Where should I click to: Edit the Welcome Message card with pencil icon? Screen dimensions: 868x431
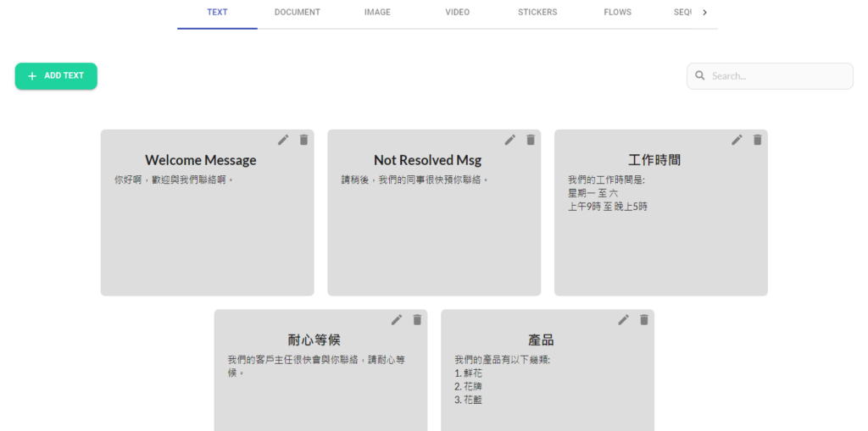[x=283, y=140]
